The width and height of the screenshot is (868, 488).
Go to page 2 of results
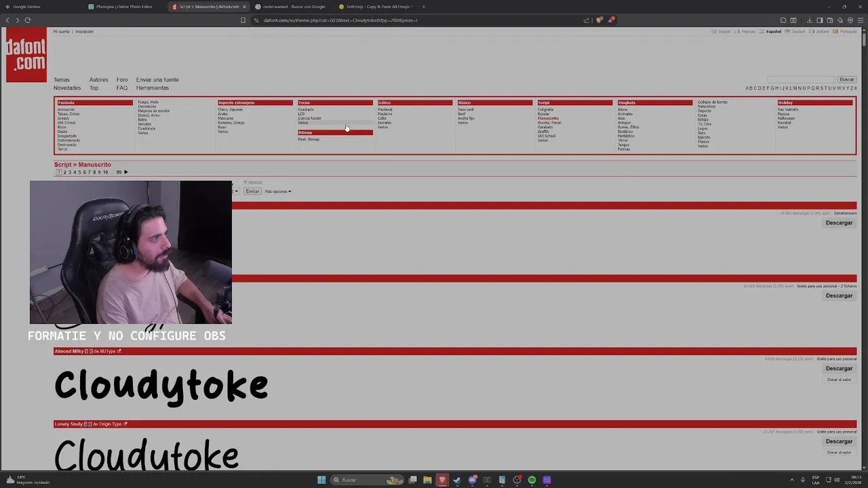click(x=64, y=172)
